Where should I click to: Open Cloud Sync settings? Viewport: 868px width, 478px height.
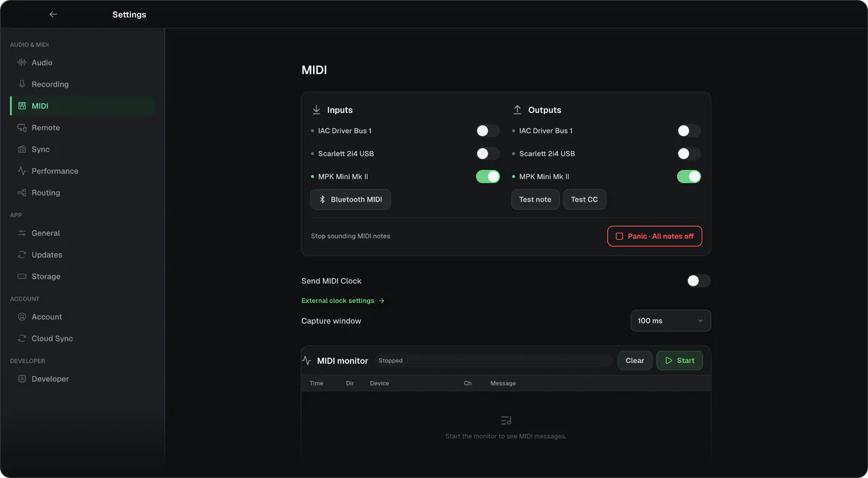pos(82,339)
